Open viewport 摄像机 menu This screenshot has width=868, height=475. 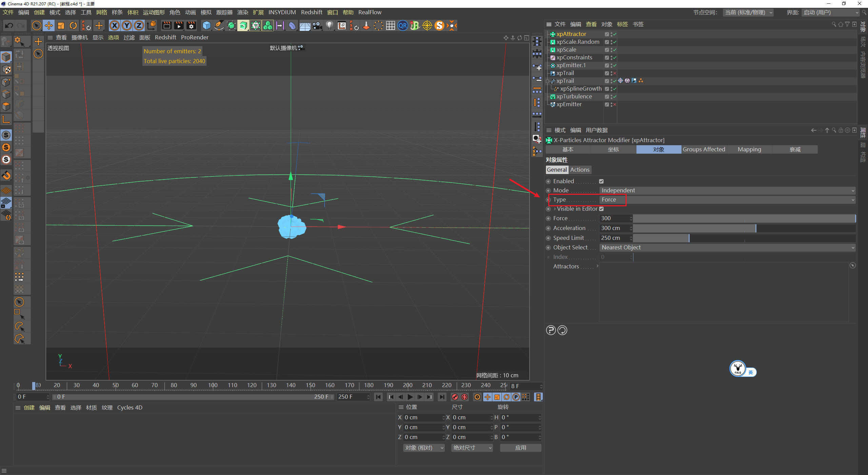[x=80, y=38]
